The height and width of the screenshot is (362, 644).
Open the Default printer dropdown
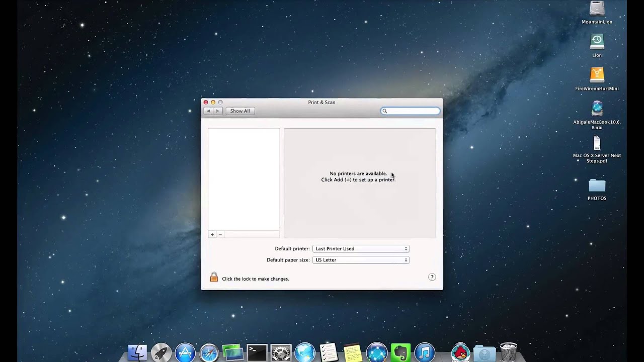(x=361, y=248)
